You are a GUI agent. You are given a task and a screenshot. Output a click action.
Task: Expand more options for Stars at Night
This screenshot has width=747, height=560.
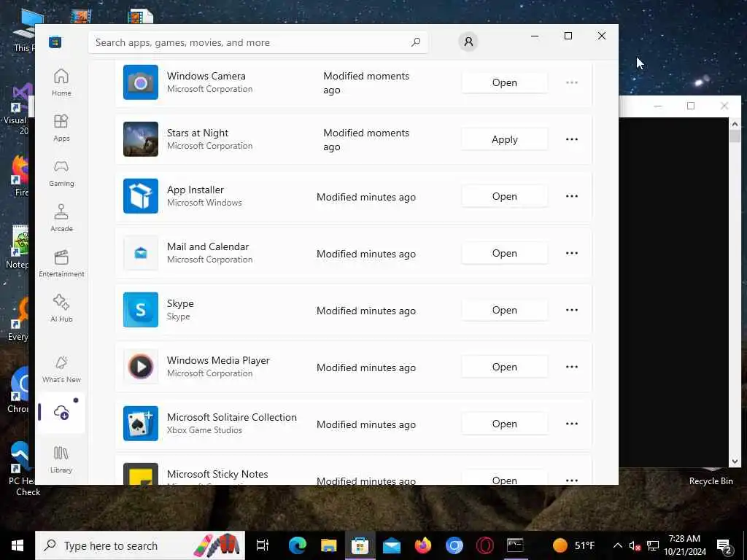pyautogui.click(x=572, y=139)
